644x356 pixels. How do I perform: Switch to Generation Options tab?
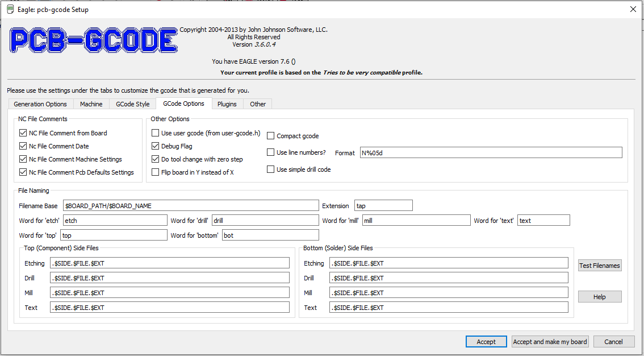[40, 104]
